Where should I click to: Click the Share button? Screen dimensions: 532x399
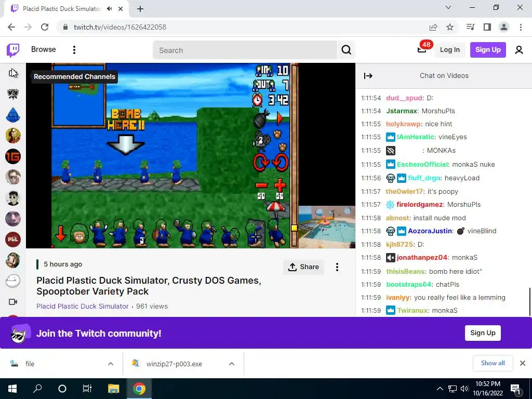[x=303, y=267]
